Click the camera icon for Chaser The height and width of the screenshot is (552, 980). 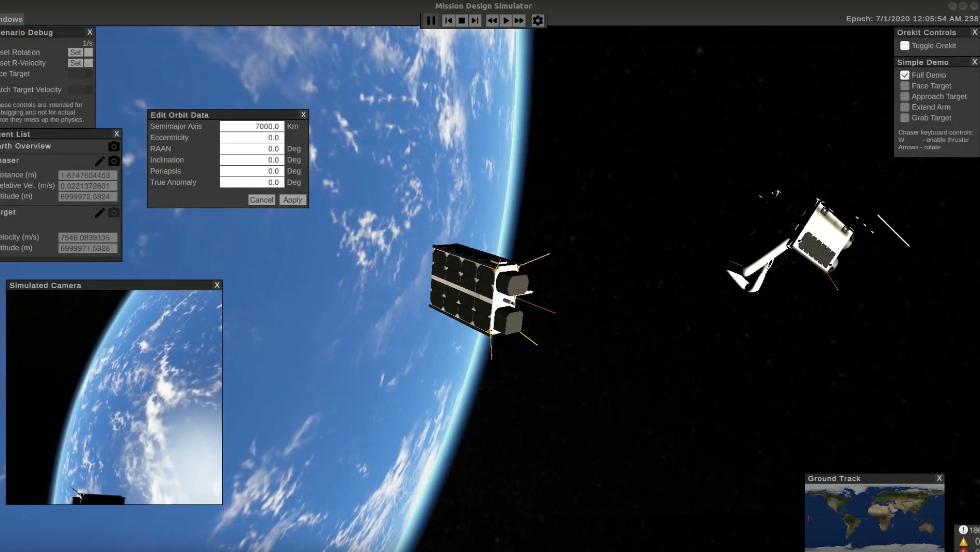114,161
